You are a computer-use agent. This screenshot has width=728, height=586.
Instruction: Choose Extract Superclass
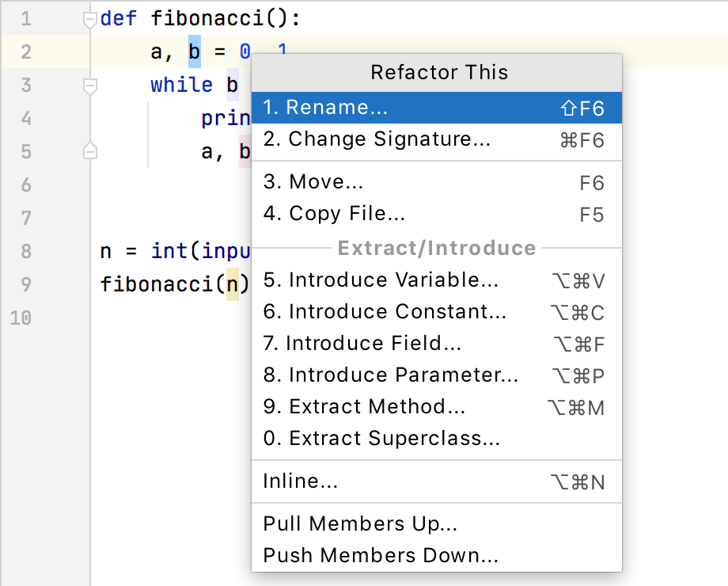380,438
